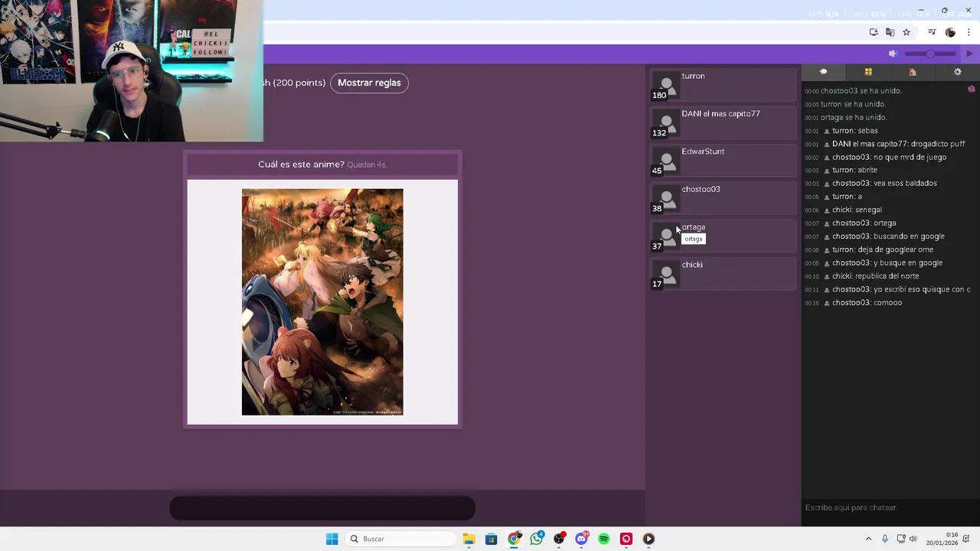980x551 pixels.
Task: Open the chat tab with speech bubble icon
Action: (823, 72)
